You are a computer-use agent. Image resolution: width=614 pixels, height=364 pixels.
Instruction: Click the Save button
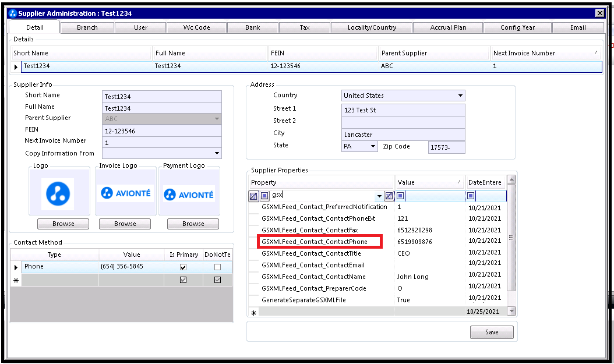tap(492, 332)
